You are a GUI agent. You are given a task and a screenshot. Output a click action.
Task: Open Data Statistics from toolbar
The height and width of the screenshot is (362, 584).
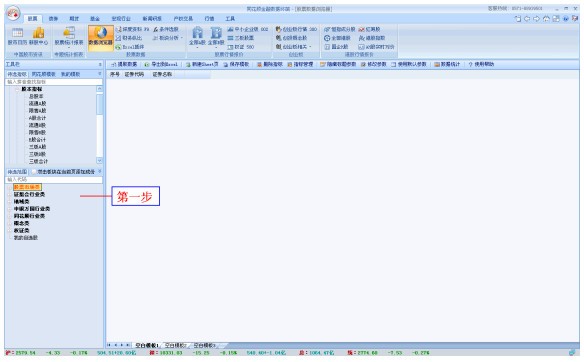point(447,64)
